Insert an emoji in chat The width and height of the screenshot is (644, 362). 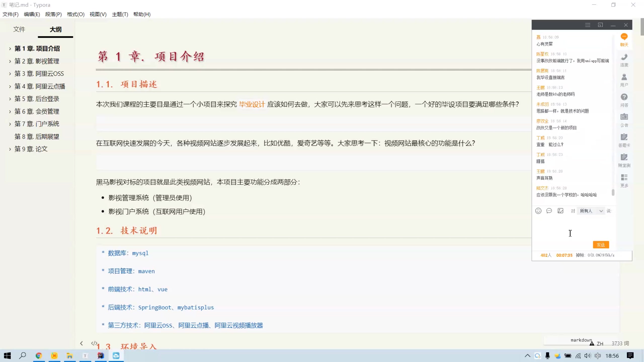click(x=538, y=211)
